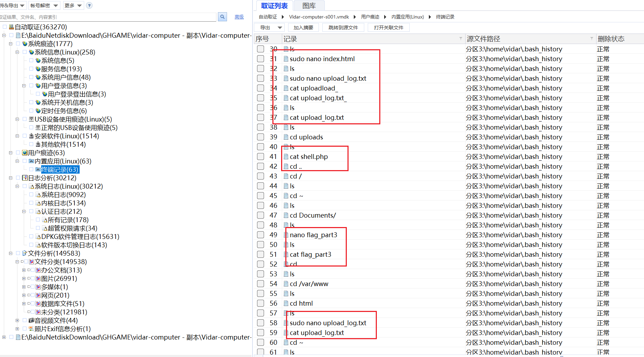644x357 pixels.
Task: Switch to the 图库 tab
Action: tap(309, 6)
